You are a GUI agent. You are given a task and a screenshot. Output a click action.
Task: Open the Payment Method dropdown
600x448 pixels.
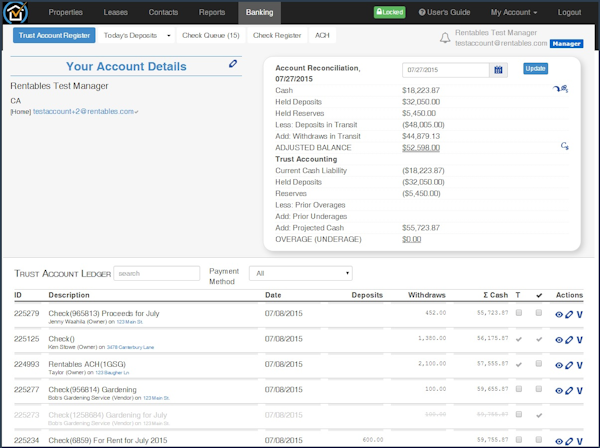coord(301,273)
